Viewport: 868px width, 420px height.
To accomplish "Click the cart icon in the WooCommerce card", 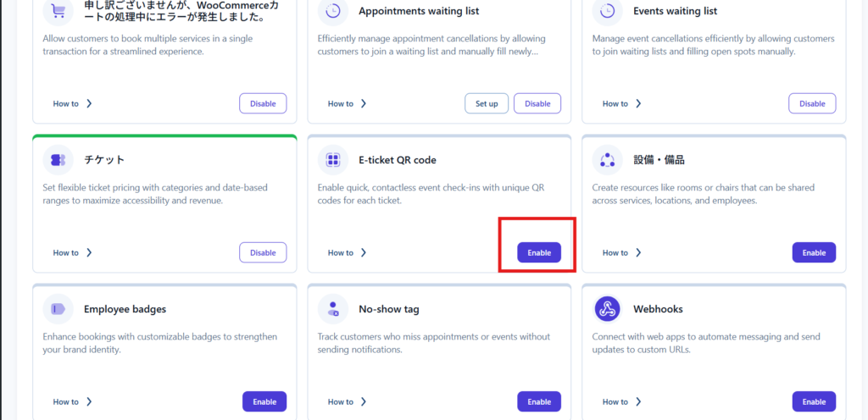I will (58, 11).
